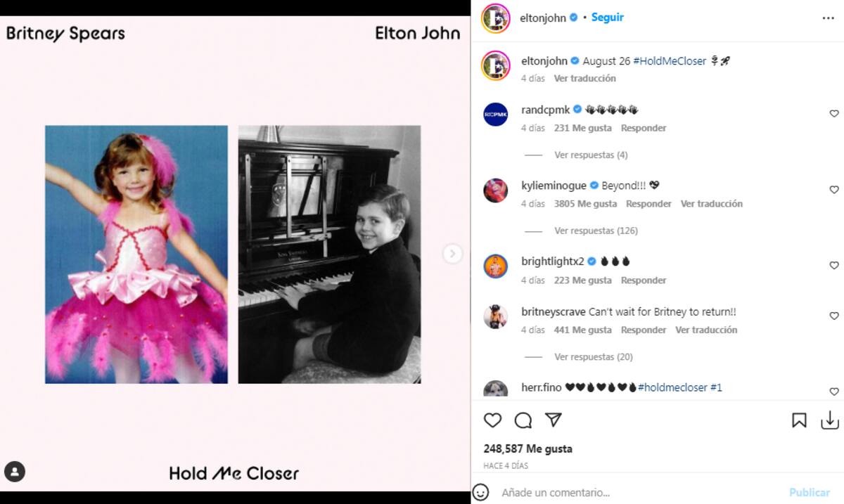Open the three-dot more options menu
This screenshot has width=844, height=504.
(x=828, y=18)
